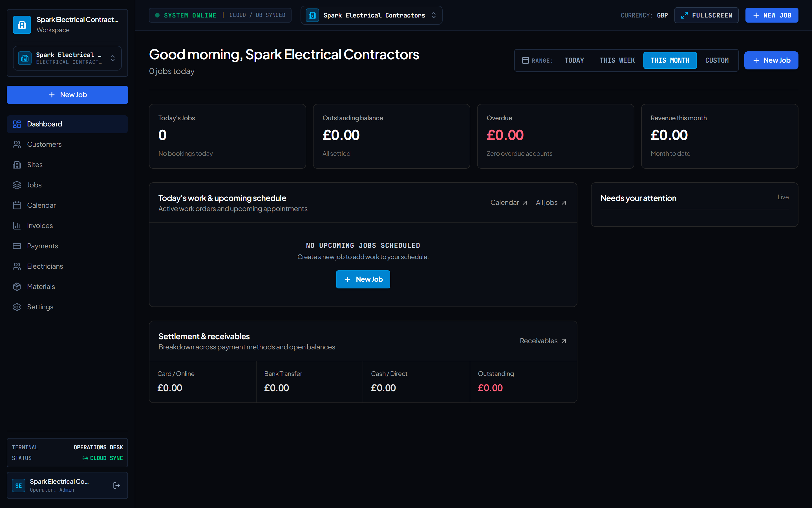Select the CUSTOM range
The width and height of the screenshot is (812, 508).
pos(717,60)
